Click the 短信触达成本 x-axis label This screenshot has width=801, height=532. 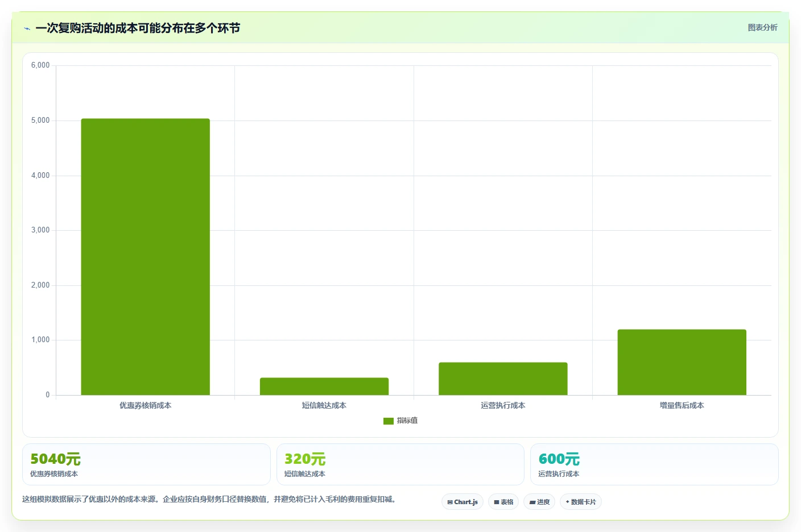(x=324, y=405)
